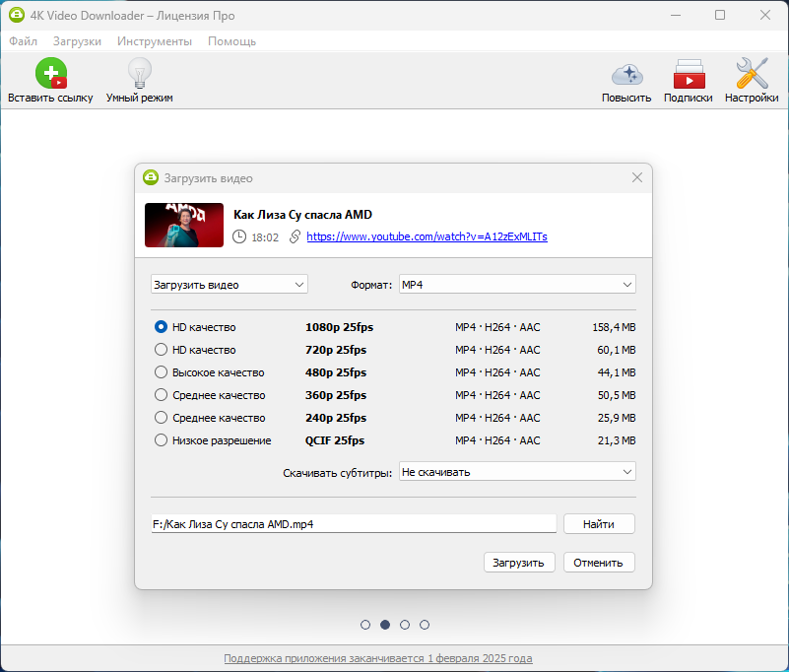Image resolution: width=789 pixels, height=672 pixels.
Task: Select Высокое качество 480p 25fps option
Action: click(x=161, y=372)
